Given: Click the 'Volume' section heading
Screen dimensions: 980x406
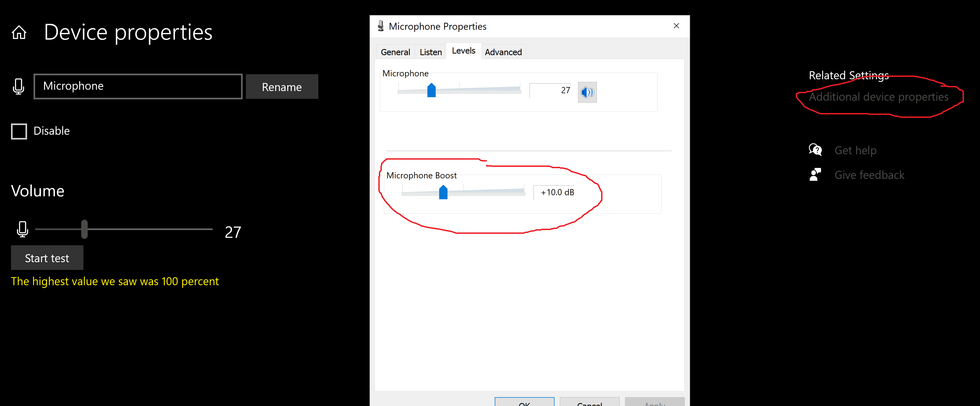Looking at the screenshot, I should click(38, 191).
